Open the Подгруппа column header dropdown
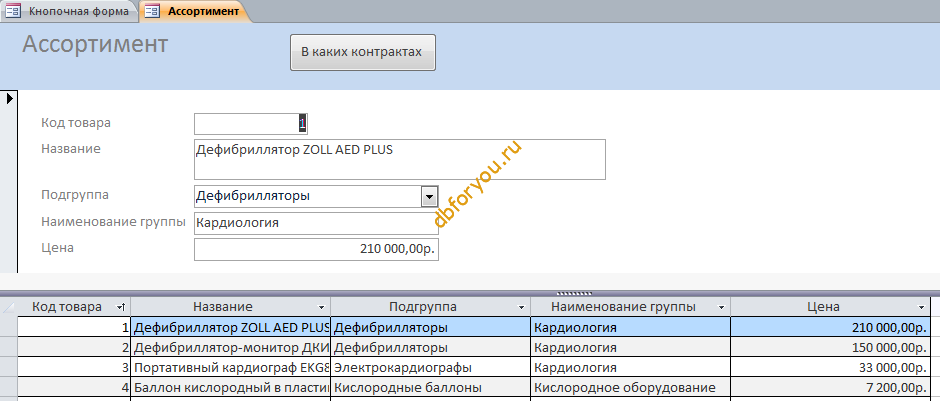 [522, 307]
